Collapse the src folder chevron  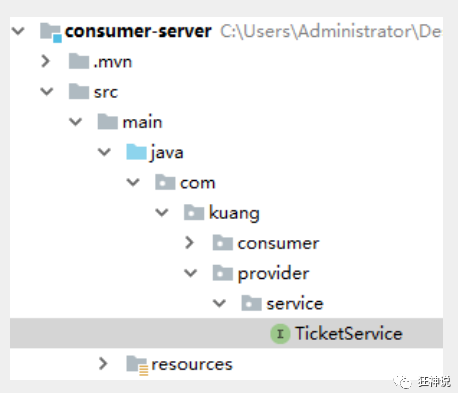[x=47, y=92]
